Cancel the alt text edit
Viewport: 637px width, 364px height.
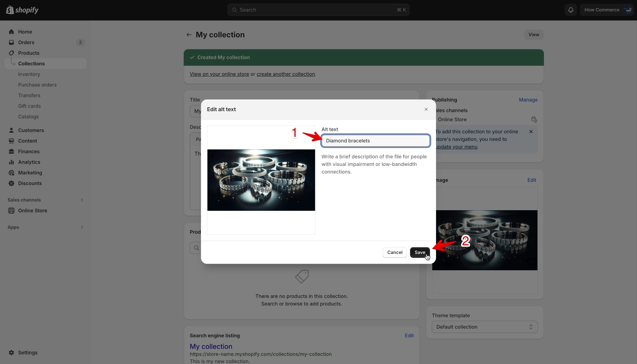(395, 252)
